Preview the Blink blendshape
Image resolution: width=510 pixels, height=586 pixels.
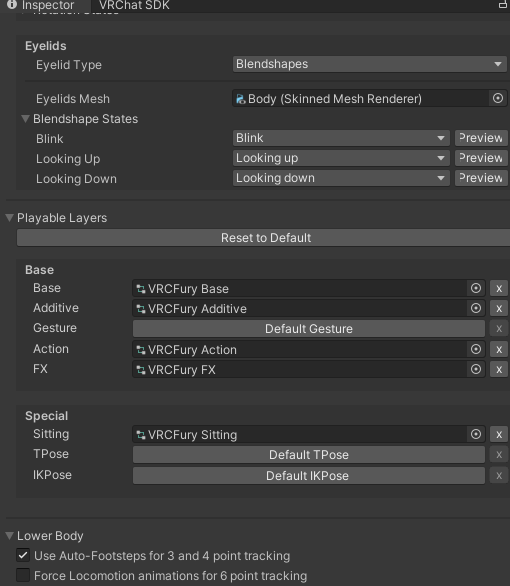click(x=481, y=138)
